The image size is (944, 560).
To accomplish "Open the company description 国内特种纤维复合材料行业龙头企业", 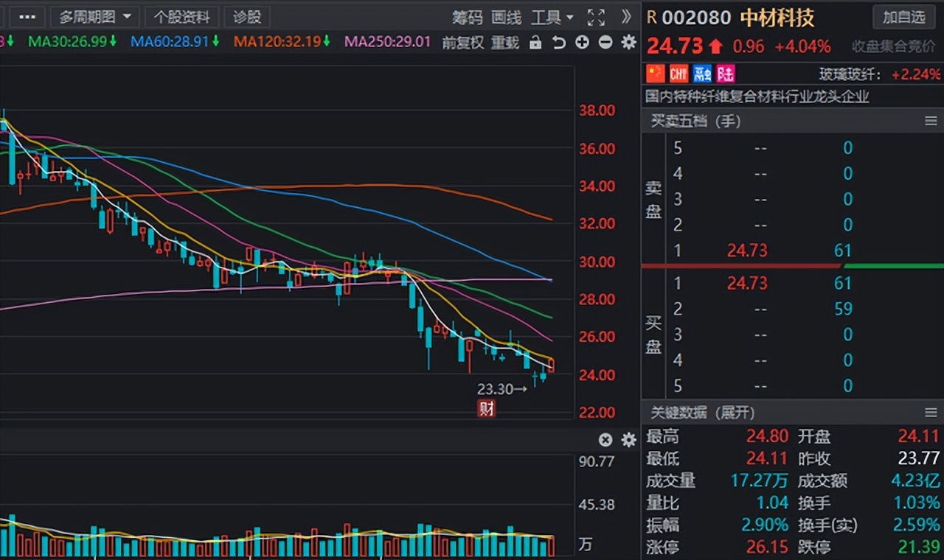I will [x=757, y=97].
